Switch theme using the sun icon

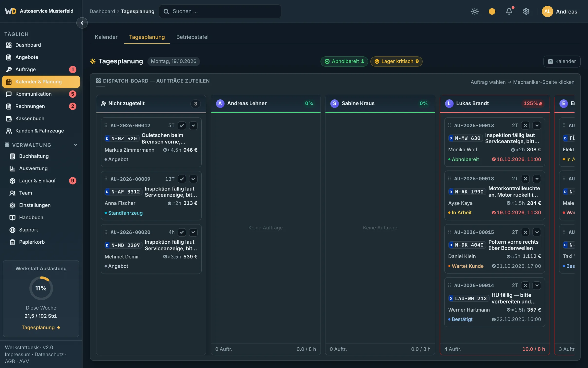(475, 11)
